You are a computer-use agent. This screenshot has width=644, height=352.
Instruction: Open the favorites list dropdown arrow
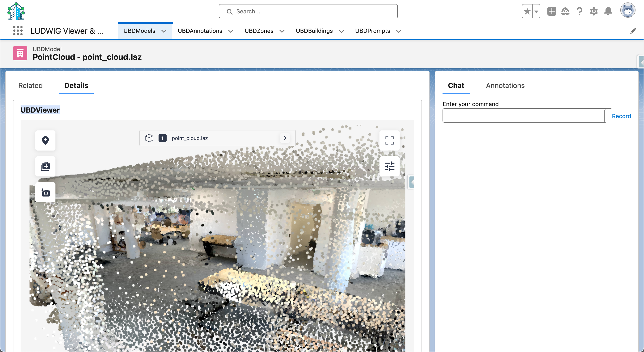coord(536,11)
